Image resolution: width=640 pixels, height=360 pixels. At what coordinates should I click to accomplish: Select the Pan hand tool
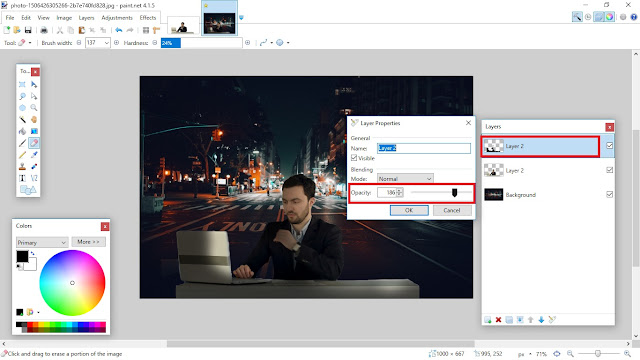(34, 120)
